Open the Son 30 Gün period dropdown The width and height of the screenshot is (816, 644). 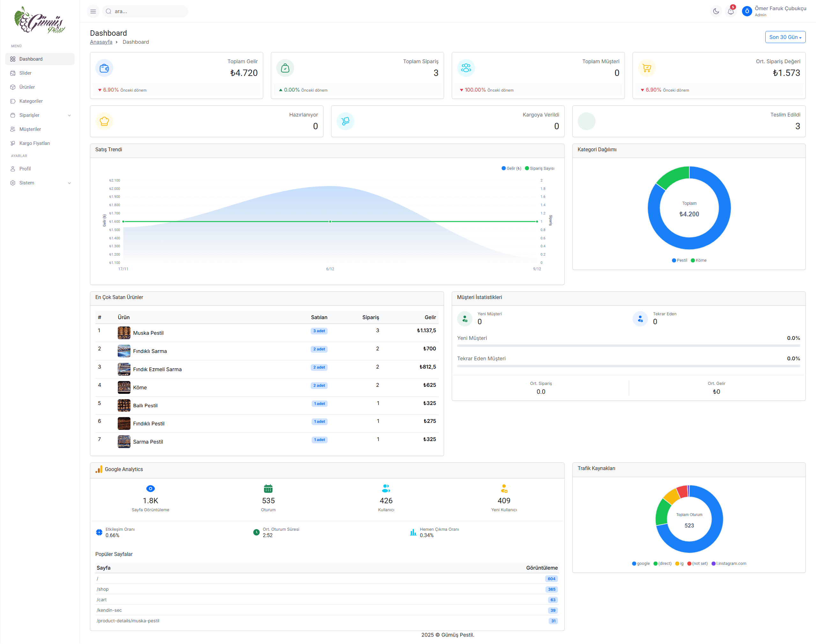[x=785, y=37]
